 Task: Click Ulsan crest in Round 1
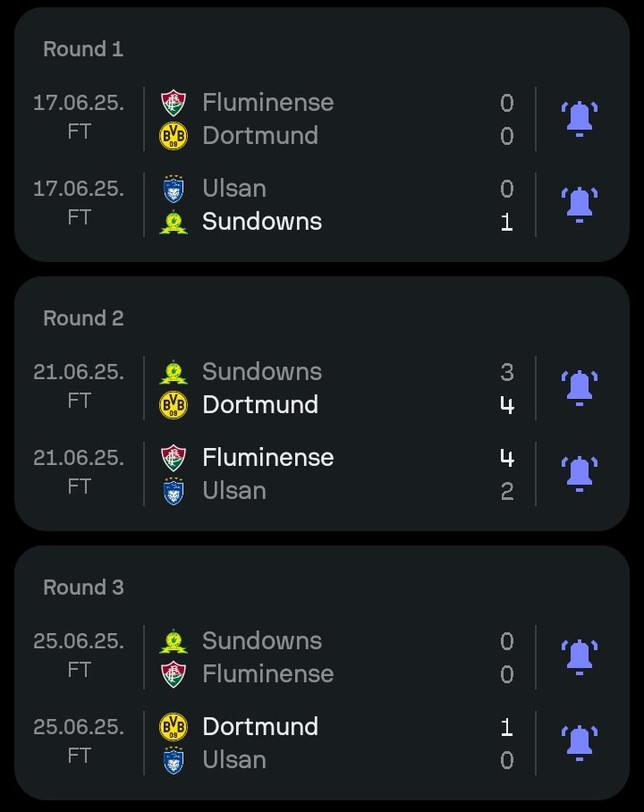(174, 189)
